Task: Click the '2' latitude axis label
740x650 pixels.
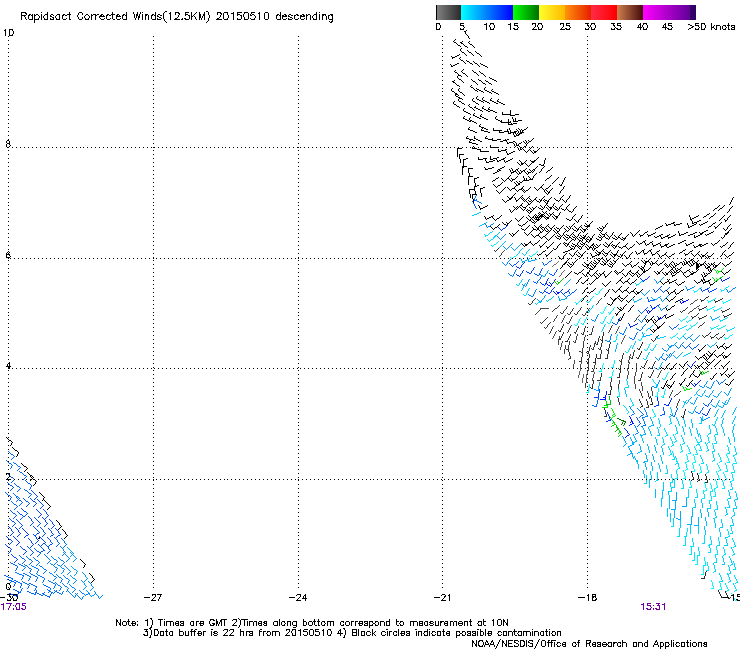Action: click(8, 476)
